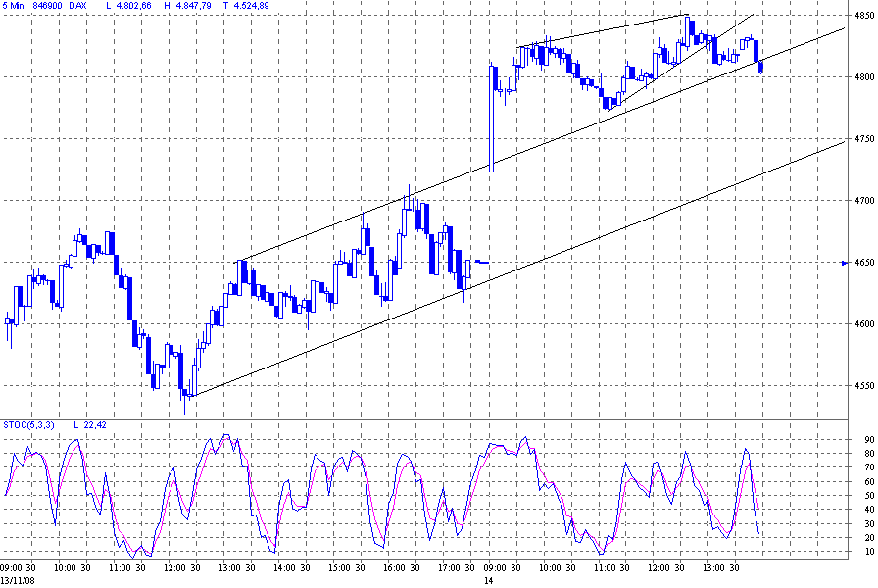Click the "16:00" time axis label
Viewport: 878px width, 588px height.
(394, 567)
